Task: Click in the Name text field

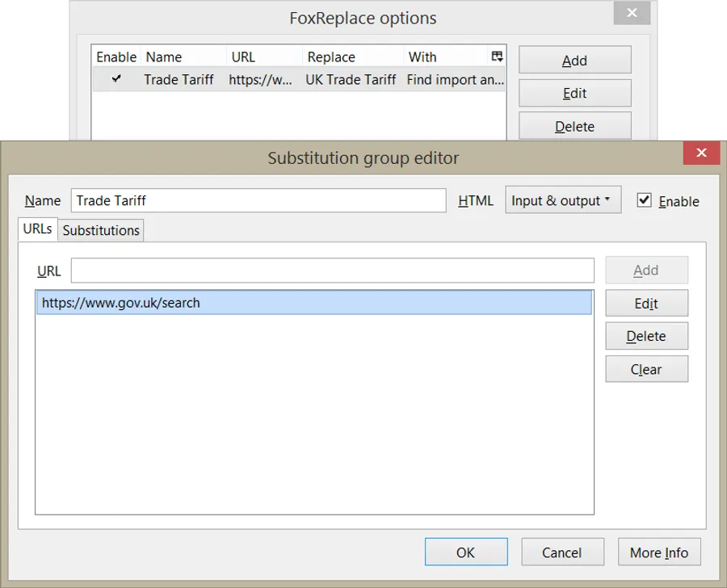Action: (x=258, y=200)
